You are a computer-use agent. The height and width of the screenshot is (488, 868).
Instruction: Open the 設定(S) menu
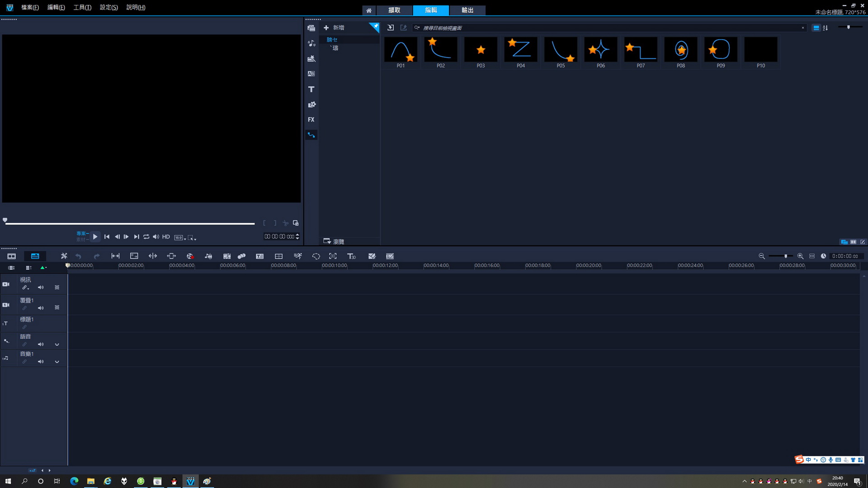click(x=108, y=7)
